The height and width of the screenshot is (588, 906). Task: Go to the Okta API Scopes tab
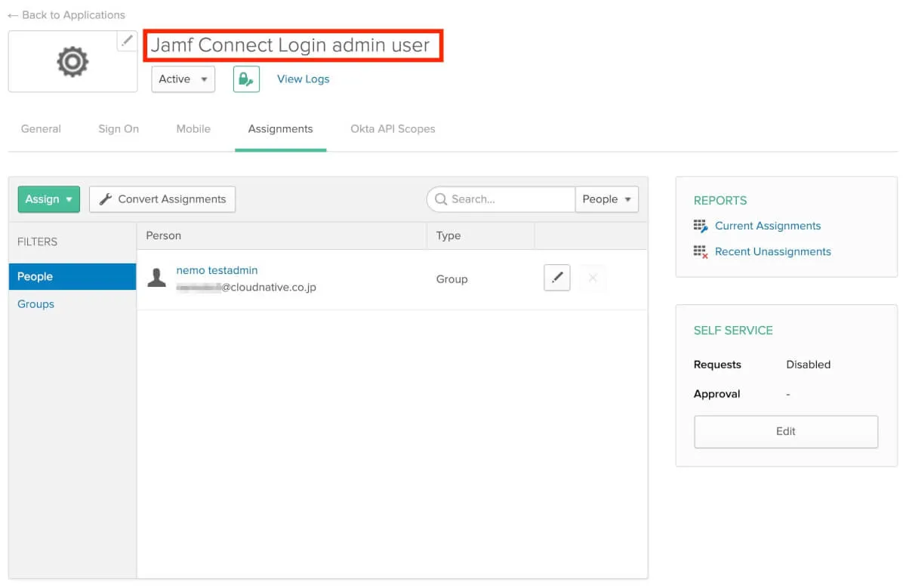[x=393, y=129]
